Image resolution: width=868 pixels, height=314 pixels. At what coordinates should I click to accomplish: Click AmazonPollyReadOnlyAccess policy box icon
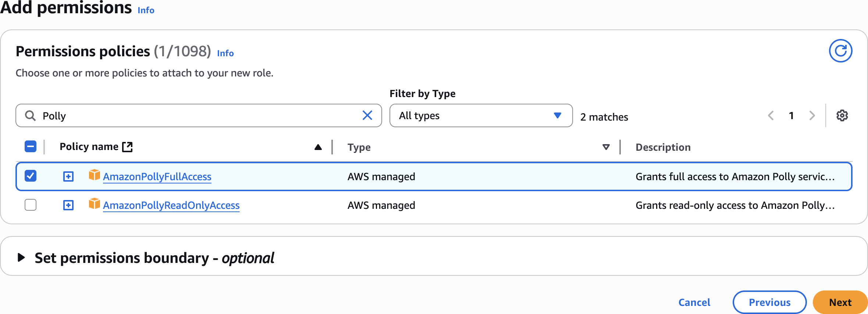94,204
